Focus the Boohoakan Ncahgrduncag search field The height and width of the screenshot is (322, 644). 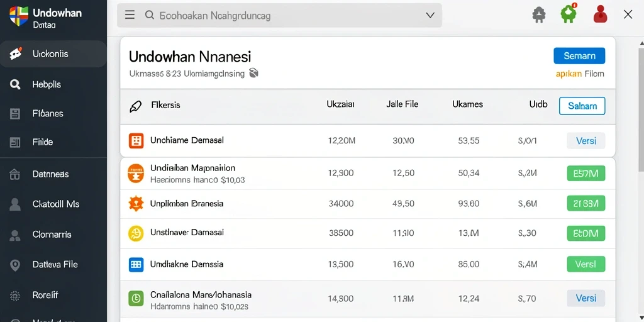279,16
